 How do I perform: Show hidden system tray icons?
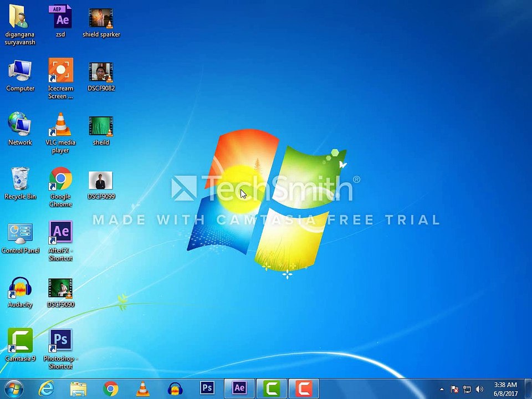(442, 389)
